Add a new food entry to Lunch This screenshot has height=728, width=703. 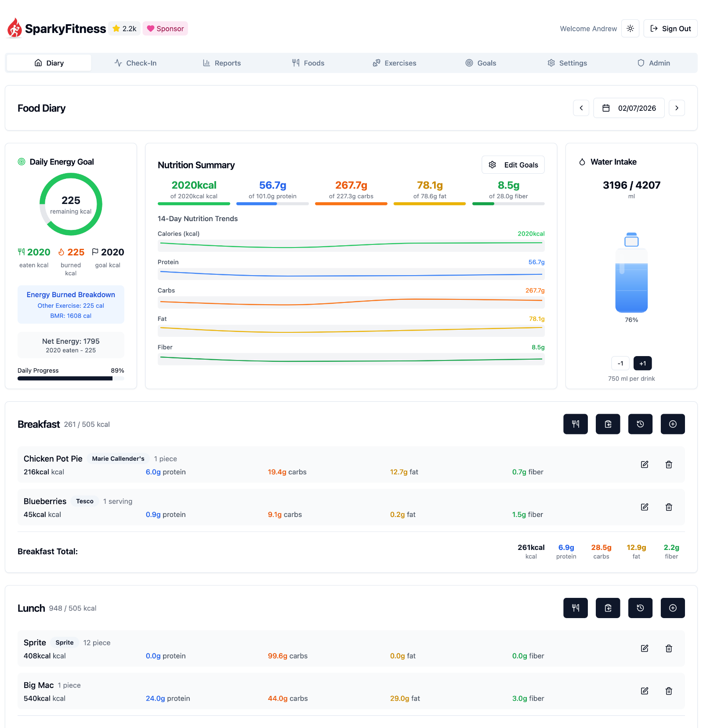(673, 608)
